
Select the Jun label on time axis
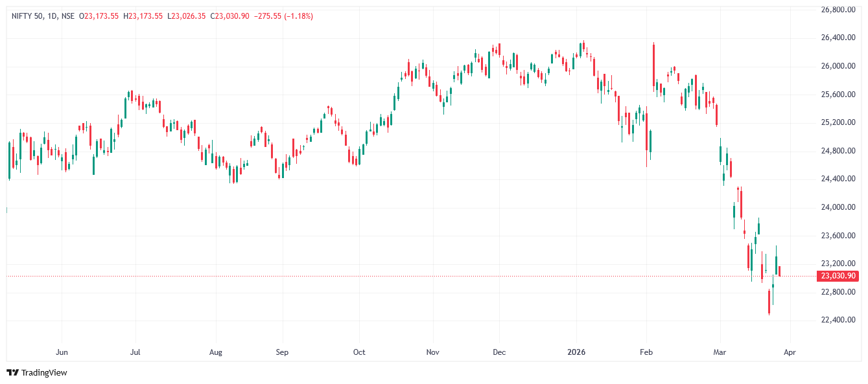tap(62, 352)
